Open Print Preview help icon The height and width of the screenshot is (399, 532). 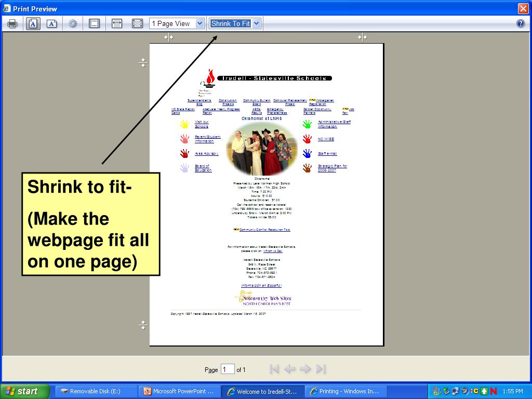coord(520,23)
